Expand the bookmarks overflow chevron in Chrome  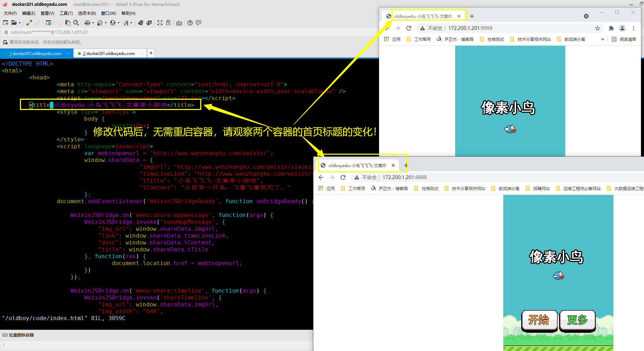tap(603, 39)
